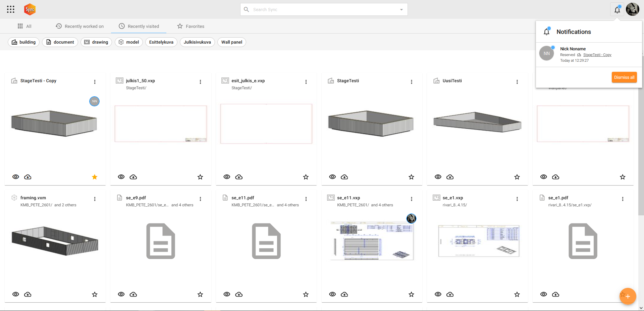Download the framing.vxm model
644x311 pixels.
[28, 294]
